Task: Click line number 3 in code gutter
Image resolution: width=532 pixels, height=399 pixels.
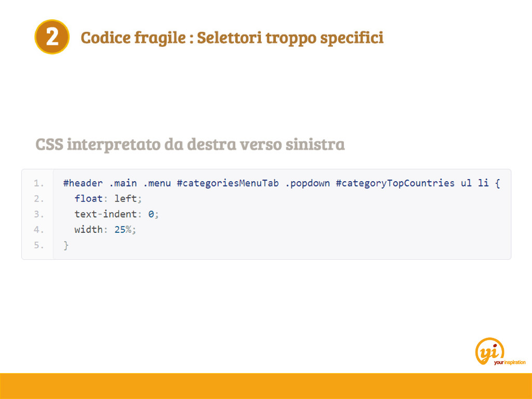Action: pyautogui.click(x=38, y=215)
